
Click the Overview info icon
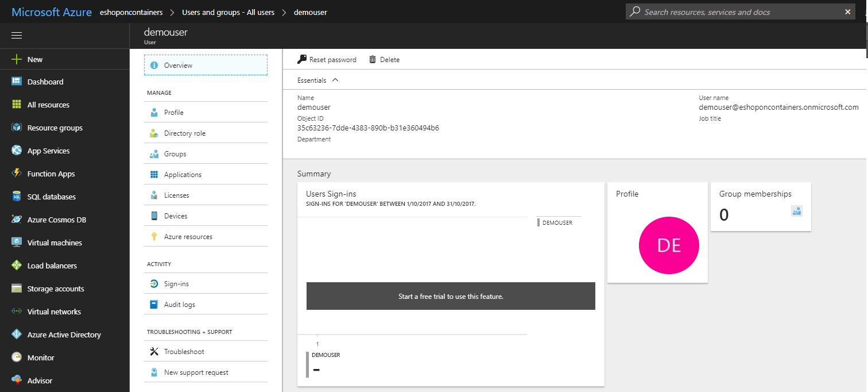click(154, 66)
